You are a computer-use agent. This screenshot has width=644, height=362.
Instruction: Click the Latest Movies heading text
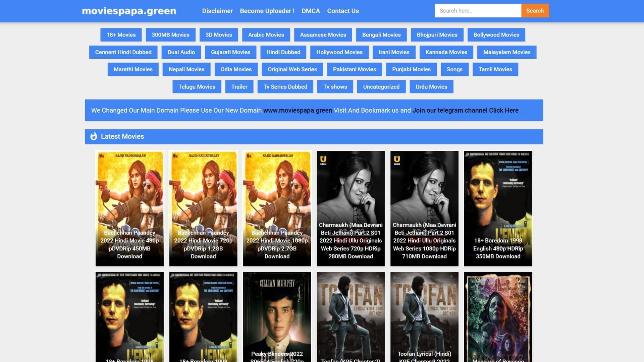122,136
